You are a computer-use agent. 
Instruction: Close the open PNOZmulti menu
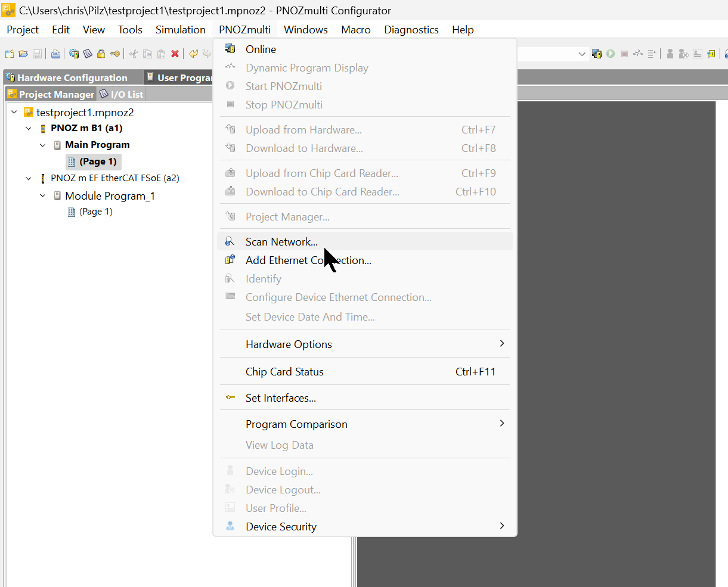[245, 30]
